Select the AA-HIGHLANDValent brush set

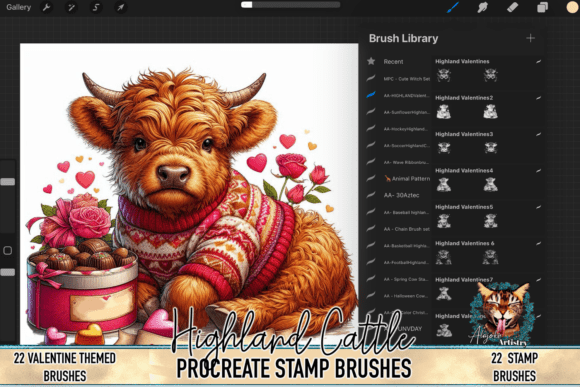[x=398, y=95]
